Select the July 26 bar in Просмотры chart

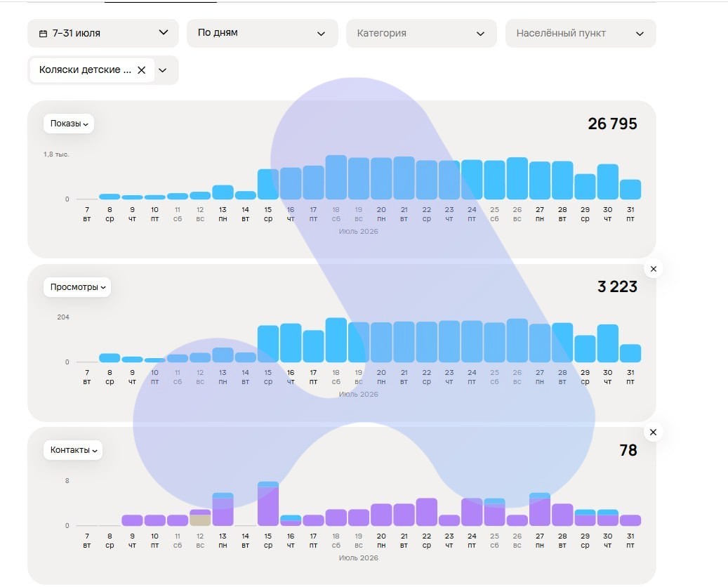pos(517,341)
